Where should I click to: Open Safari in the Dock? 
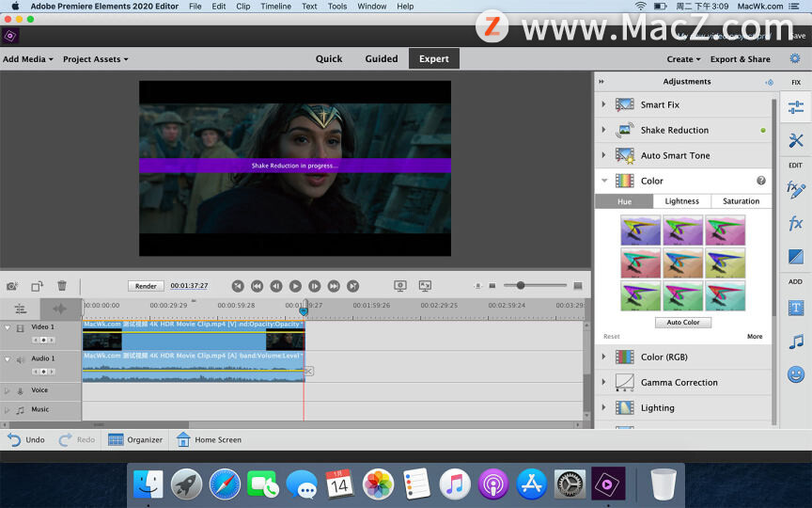click(225, 484)
